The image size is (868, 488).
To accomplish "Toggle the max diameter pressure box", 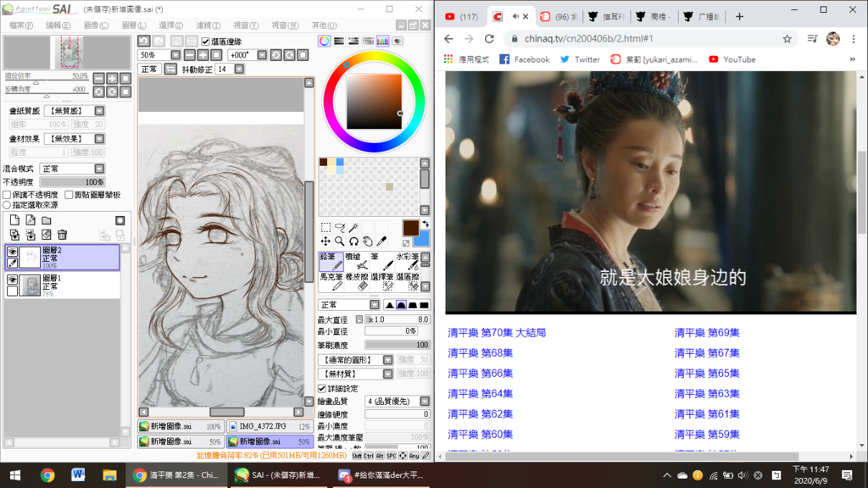I will (x=359, y=319).
